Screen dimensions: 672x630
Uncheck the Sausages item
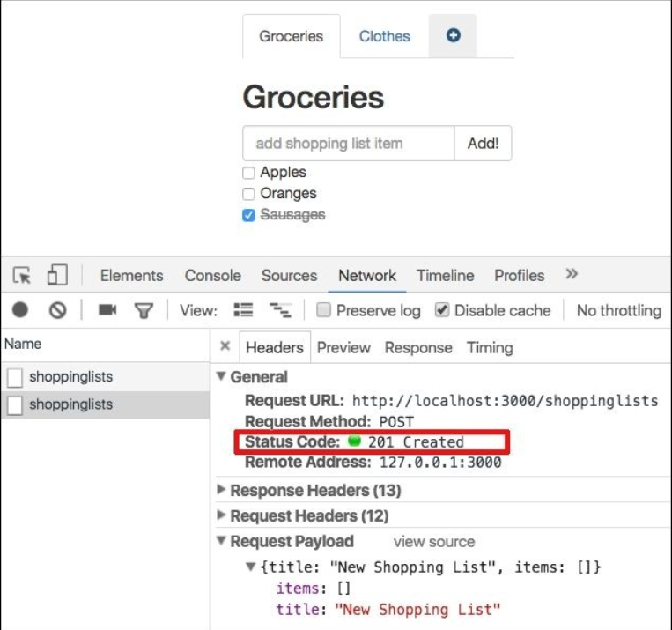[x=249, y=215]
